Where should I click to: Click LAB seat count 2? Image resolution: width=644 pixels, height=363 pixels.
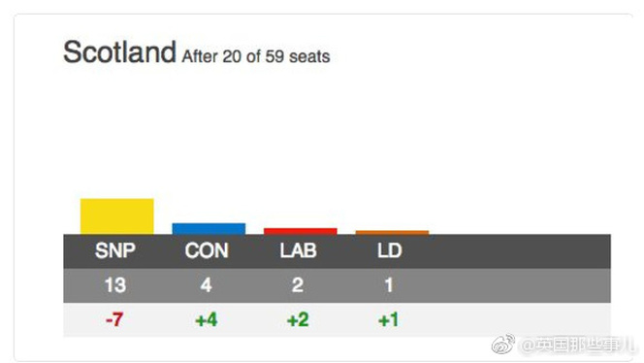tap(298, 285)
